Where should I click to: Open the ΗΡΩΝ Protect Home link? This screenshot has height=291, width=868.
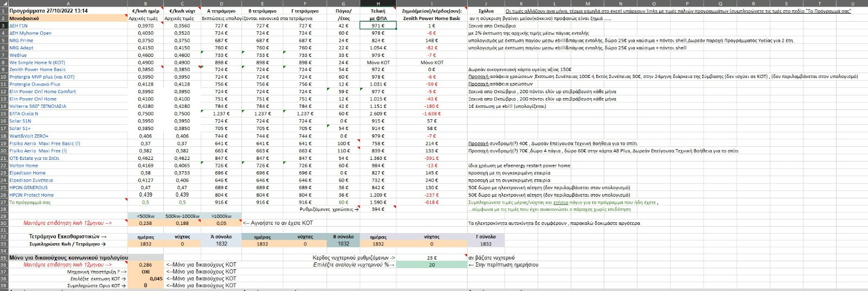click(31, 195)
